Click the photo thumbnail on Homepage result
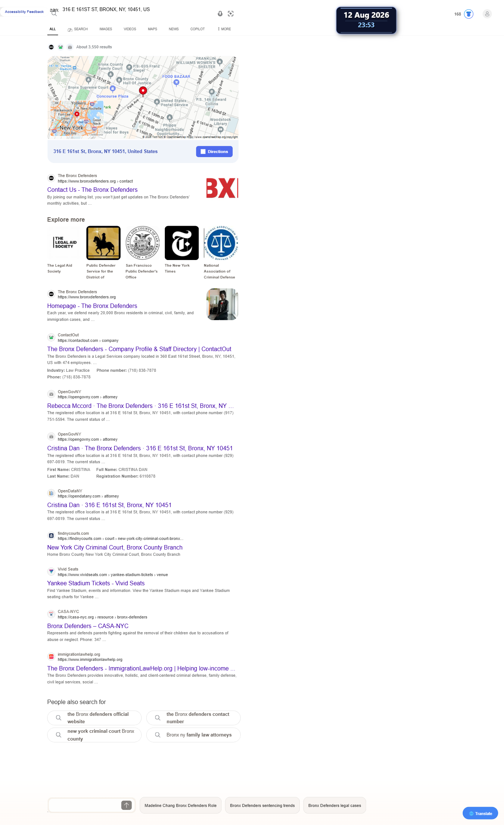 [222, 304]
